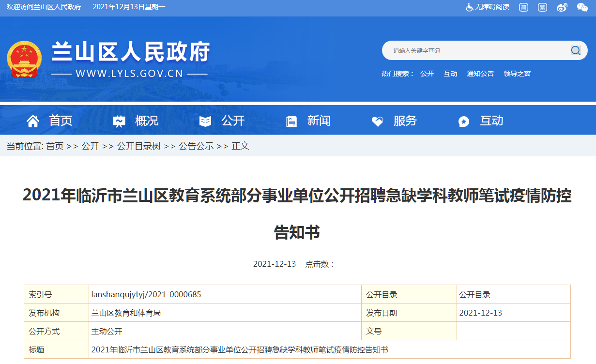The height and width of the screenshot is (364, 596).
Task: Click the Weibo icon in top bar
Action: pyautogui.click(x=562, y=7)
